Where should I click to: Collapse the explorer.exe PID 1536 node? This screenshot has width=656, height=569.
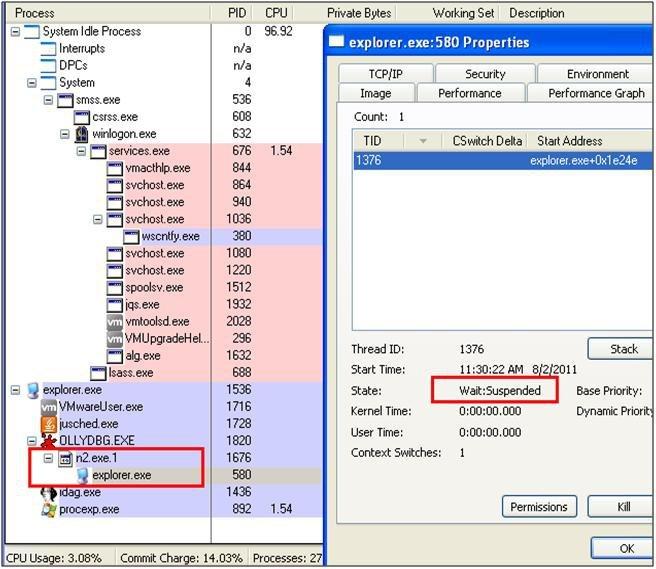pos(15,390)
